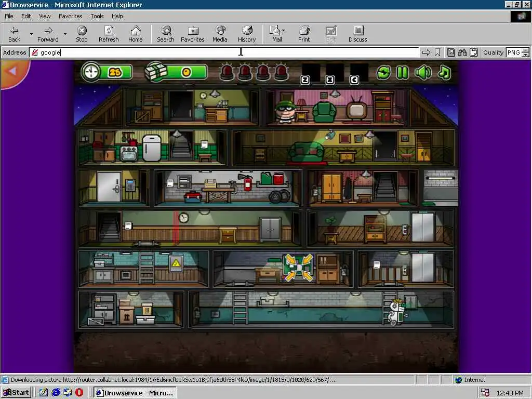Click the Go arrow beside the address bar
The width and height of the screenshot is (532, 399).
tap(426, 52)
